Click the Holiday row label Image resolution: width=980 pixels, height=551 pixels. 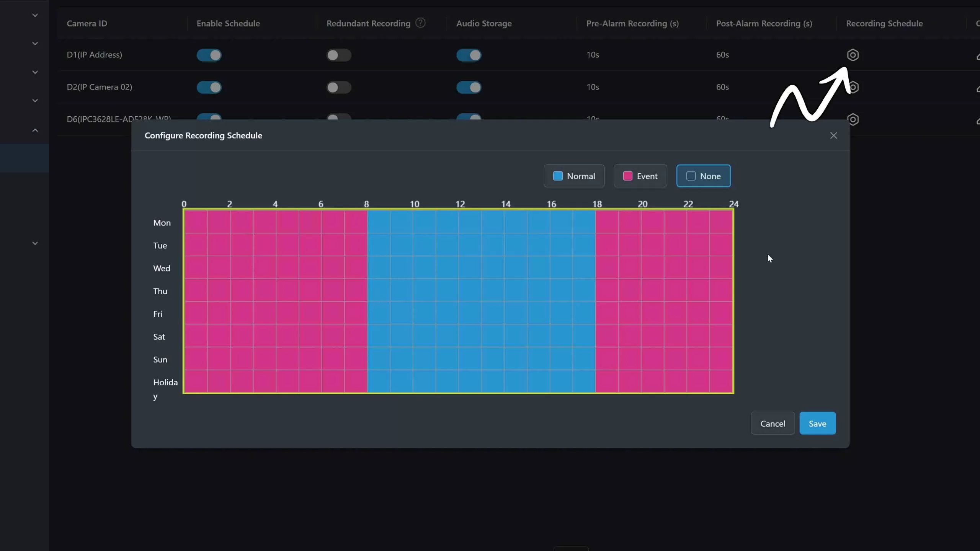165,389
